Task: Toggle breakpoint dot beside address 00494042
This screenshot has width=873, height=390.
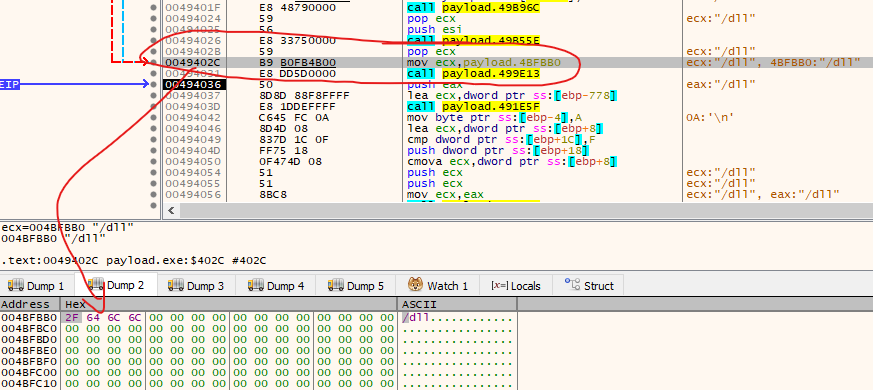Action: coord(153,118)
